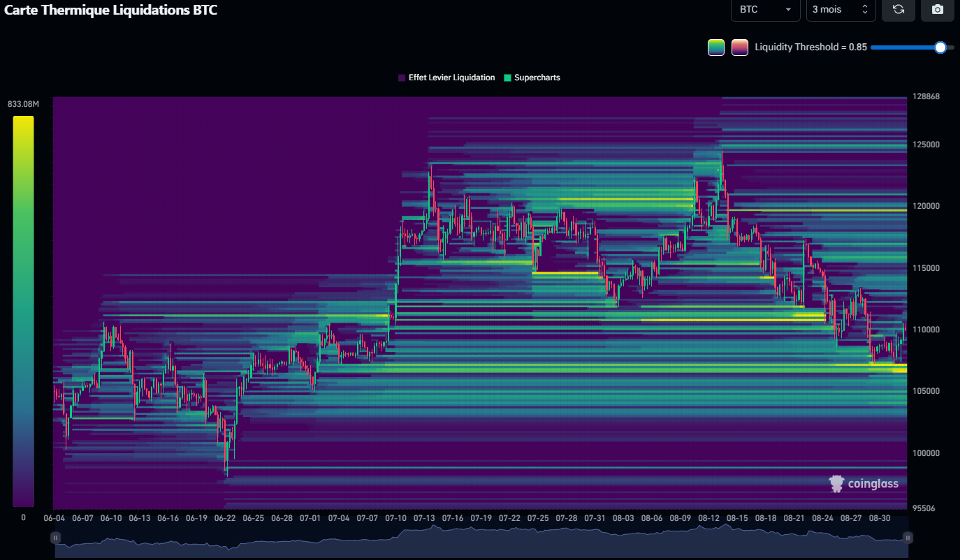Click the Supercharts legend label
The width and height of the screenshot is (960, 560).
(537, 78)
